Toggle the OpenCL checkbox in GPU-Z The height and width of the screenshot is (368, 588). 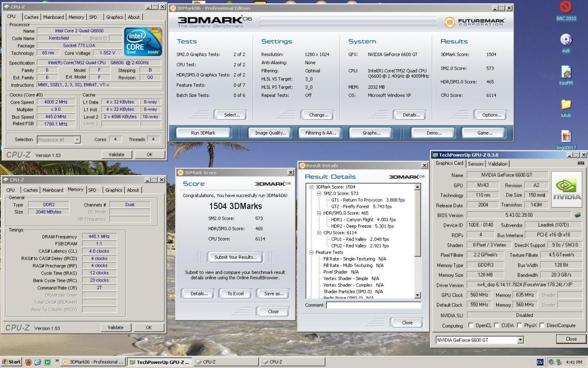471,325
